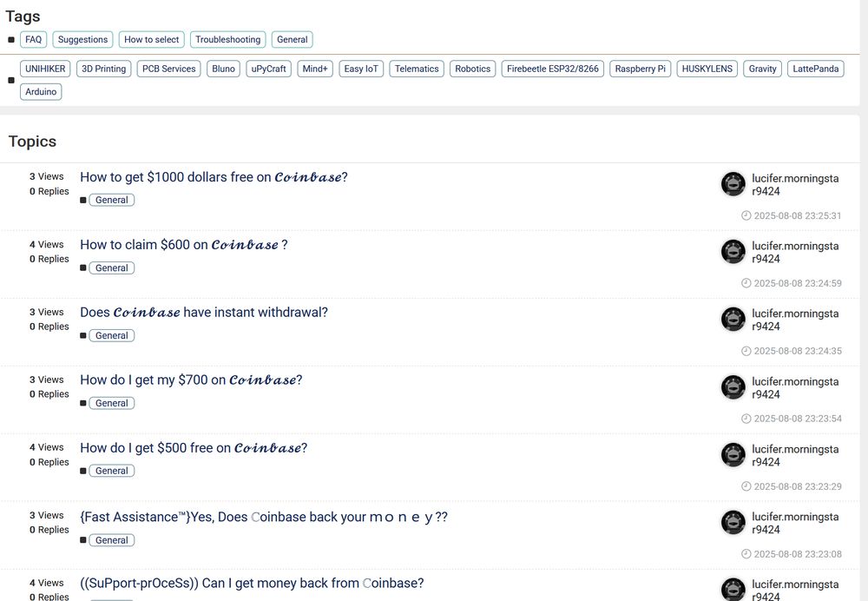
Task: Filter by the HUSKYLENS tag
Action: 707,69
